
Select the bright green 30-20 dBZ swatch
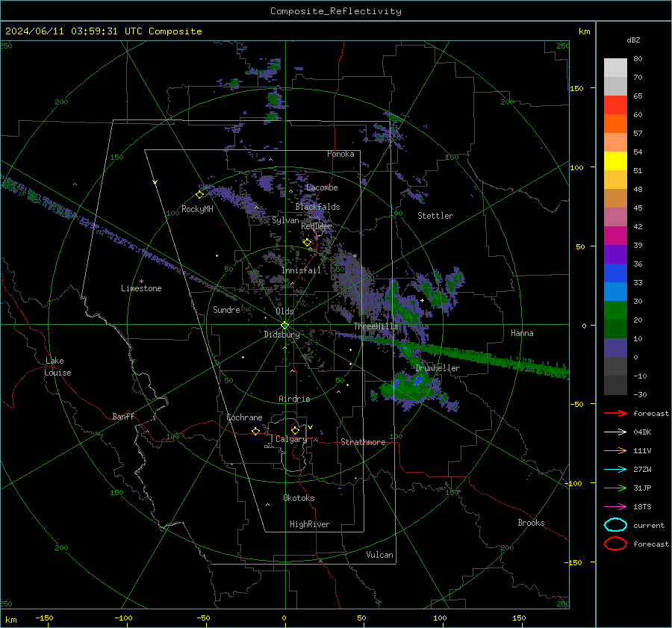(x=615, y=311)
